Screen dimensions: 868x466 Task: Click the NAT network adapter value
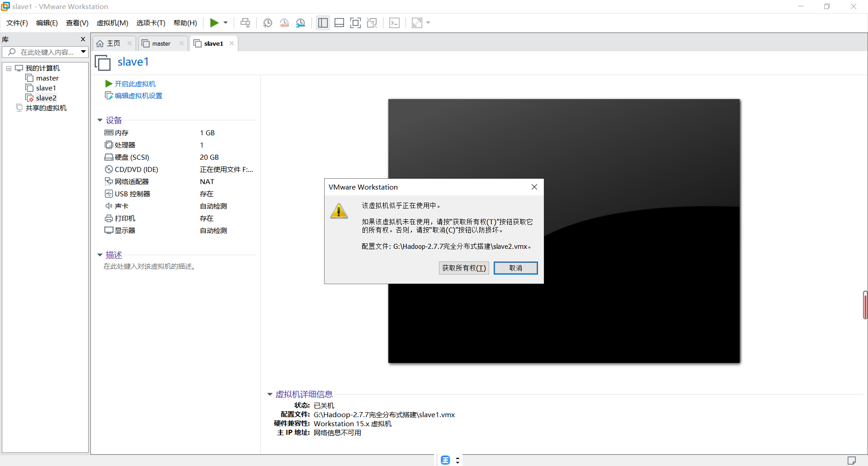207,181
